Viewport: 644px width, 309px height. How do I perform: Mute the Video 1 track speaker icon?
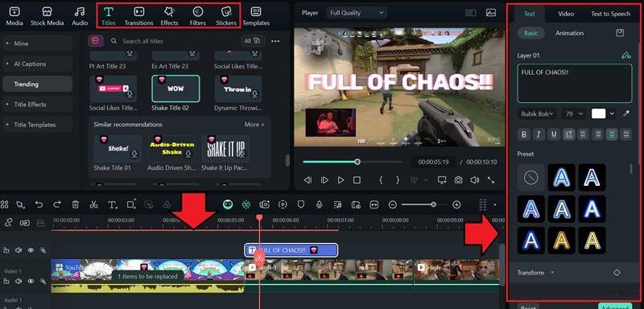tap(19, 281)
